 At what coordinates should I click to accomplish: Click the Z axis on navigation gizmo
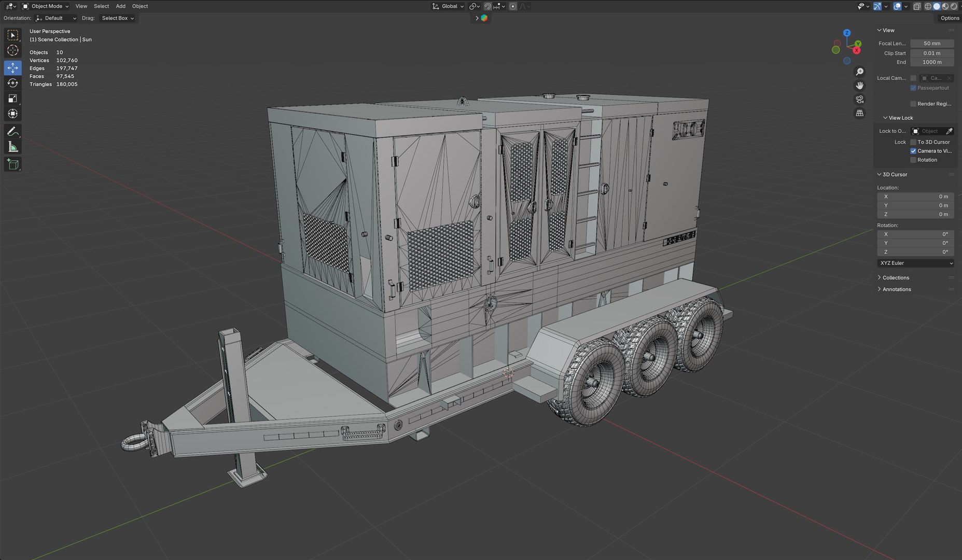847,33
